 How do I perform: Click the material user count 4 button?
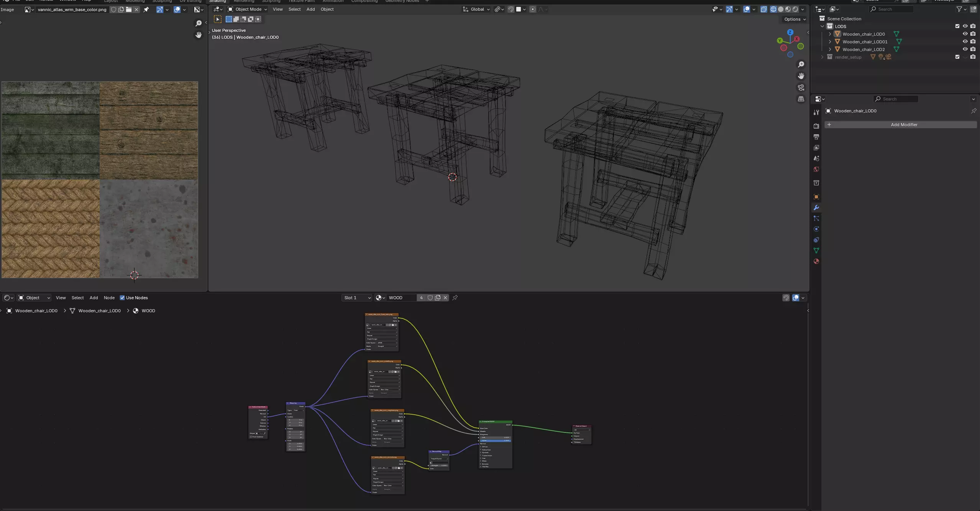[421, 298]
